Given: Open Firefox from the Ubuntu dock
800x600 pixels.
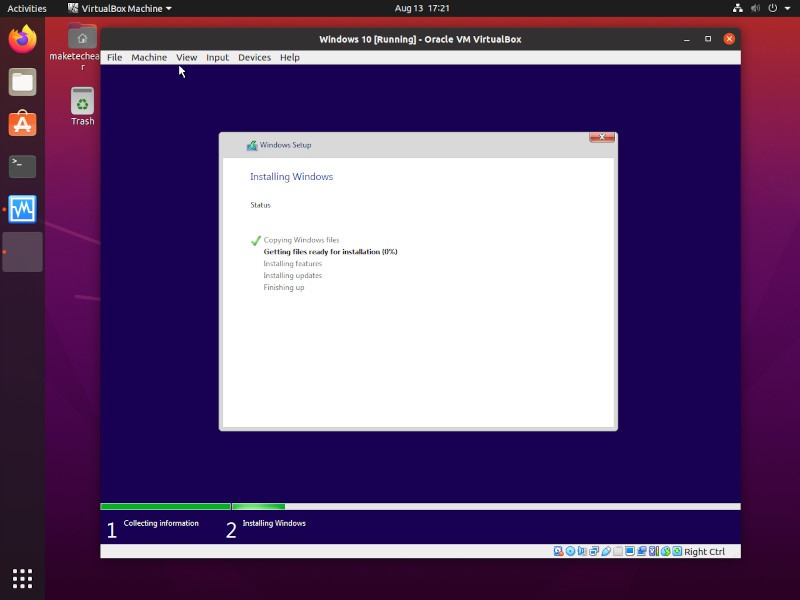Looking at the screenshot, I should point(22,39).
